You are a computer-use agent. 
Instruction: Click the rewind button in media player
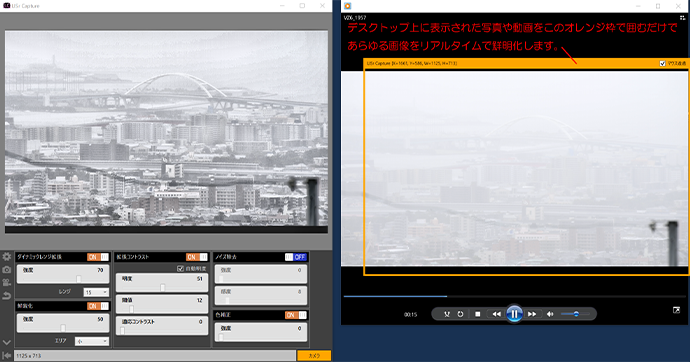click(x=496, y=314)
